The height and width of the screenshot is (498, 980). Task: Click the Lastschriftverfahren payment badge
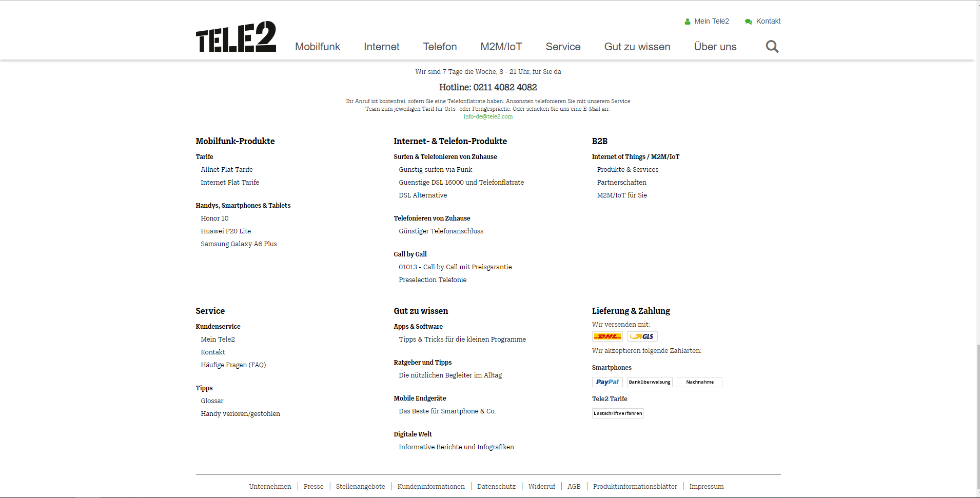[618, 413]
